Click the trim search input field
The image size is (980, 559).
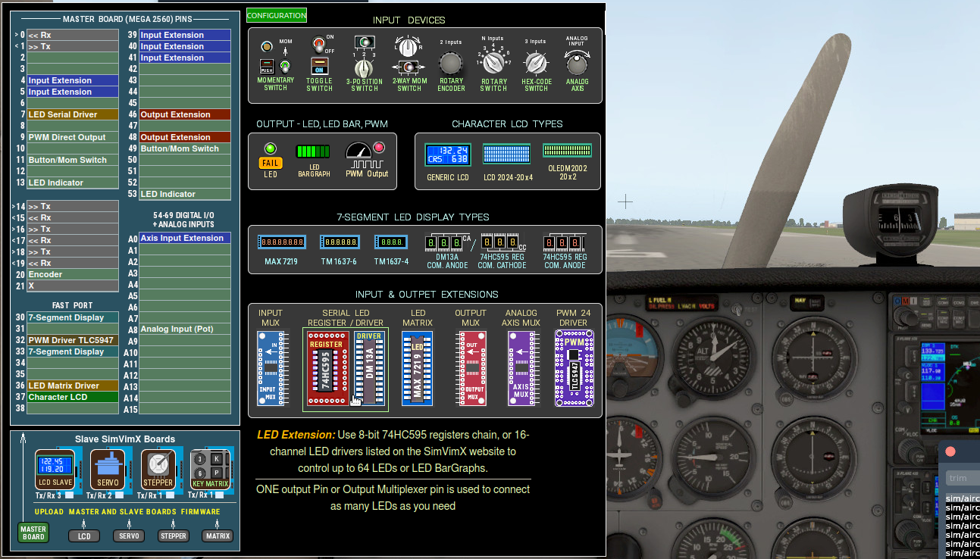[962, 478]
